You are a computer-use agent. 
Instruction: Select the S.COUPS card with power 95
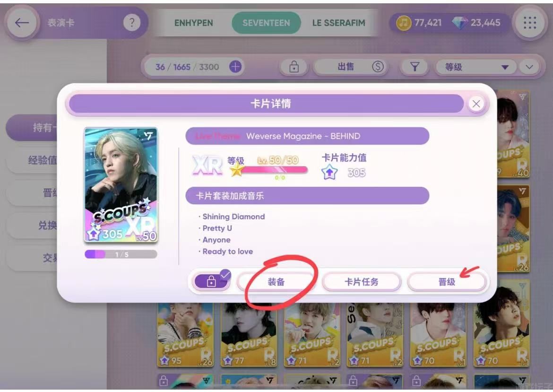pos(185,335)
